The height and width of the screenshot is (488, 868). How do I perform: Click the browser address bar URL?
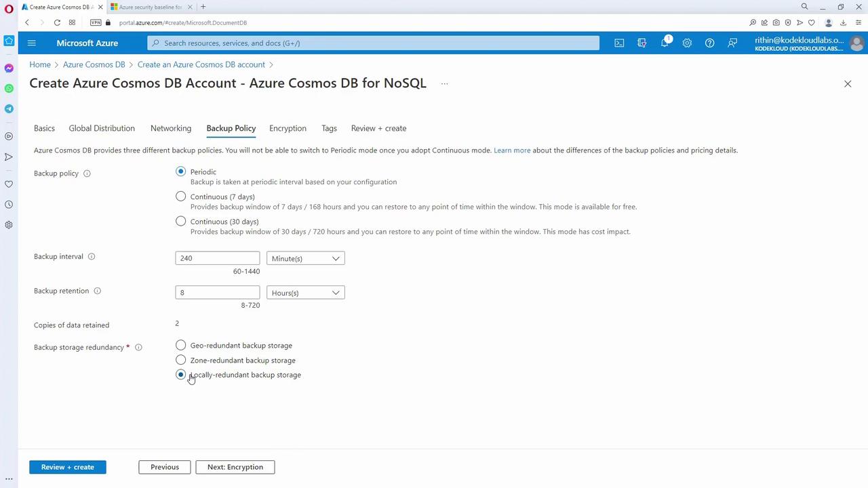(183, 22)
